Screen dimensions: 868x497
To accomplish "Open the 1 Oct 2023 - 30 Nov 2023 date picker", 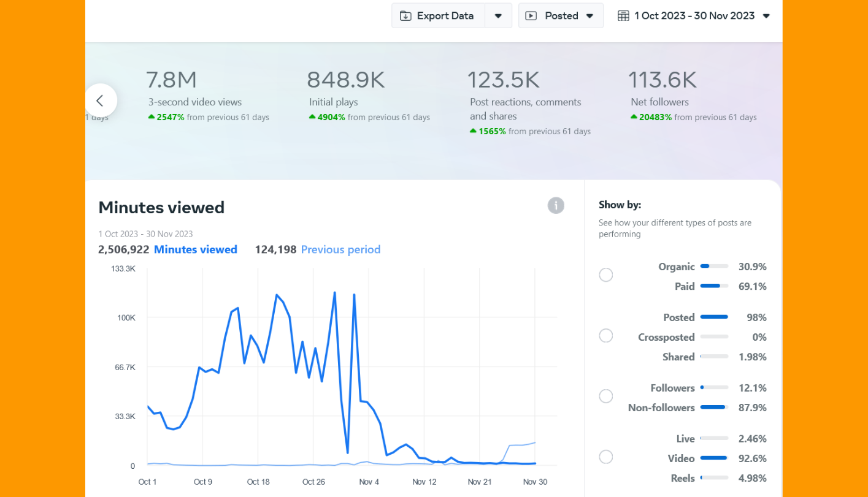I will pyautogui.click(x=694, y=16).
